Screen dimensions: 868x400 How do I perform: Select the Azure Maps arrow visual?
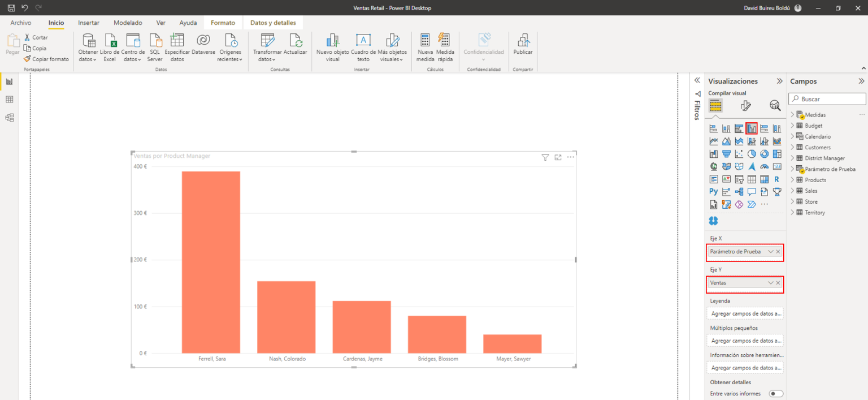(x=752, y=166)
